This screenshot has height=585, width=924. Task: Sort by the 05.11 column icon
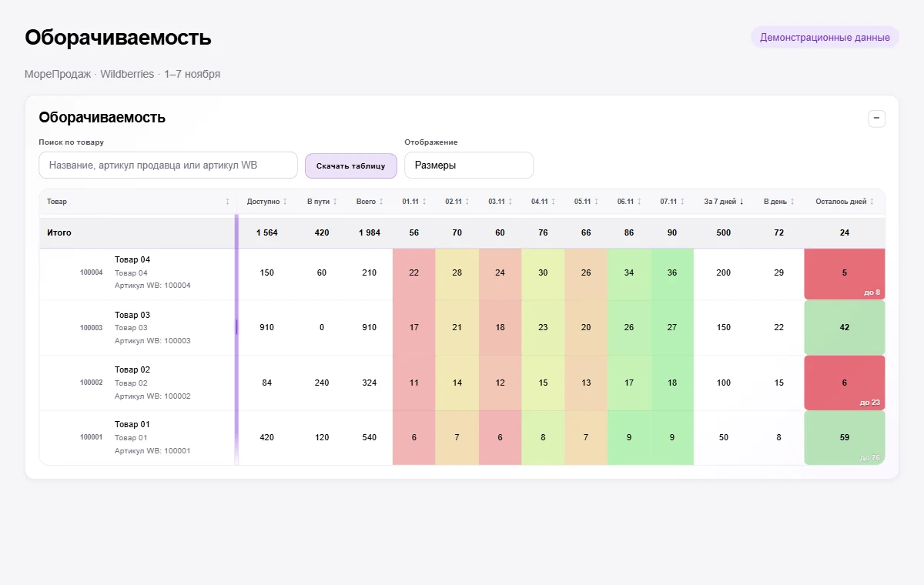click(x=597, y=202)
